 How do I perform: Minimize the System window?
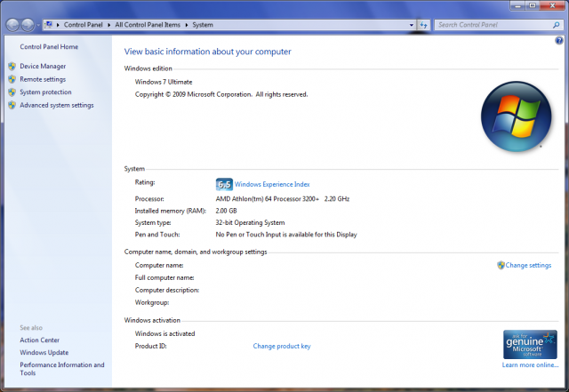point(517,5)
